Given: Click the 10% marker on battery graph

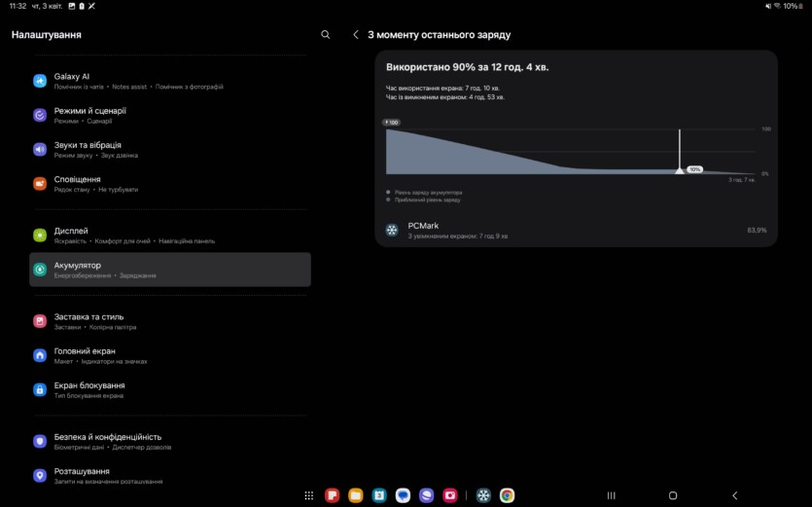Looking at the screenshot, I should (x=693, y=169).
